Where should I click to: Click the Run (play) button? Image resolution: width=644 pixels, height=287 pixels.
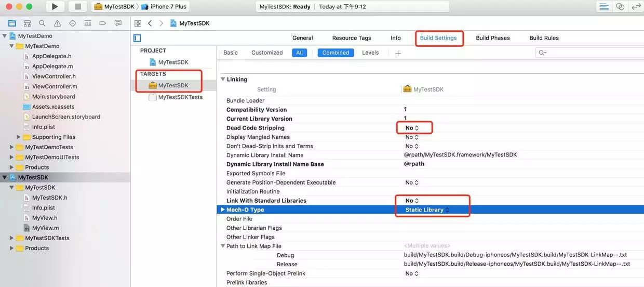[55, 7]
